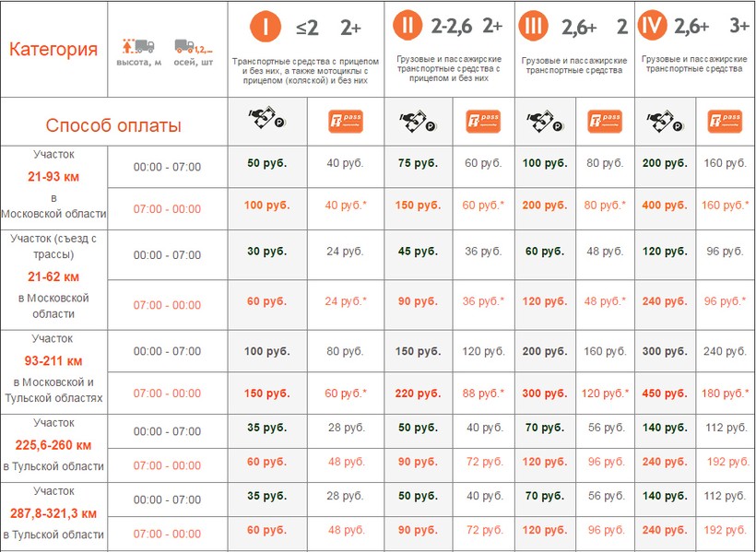This screenshot has height=552, width=756.
Task: Select T-pass transponder icon under Category I
Action: pyautogui.click(x=345, y=121)
